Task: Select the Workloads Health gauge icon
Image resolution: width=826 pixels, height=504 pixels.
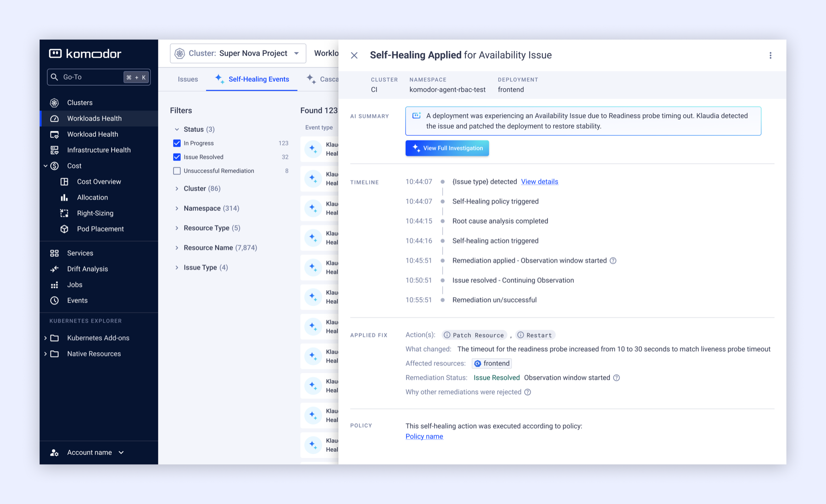Action: (x=55, y=118)
